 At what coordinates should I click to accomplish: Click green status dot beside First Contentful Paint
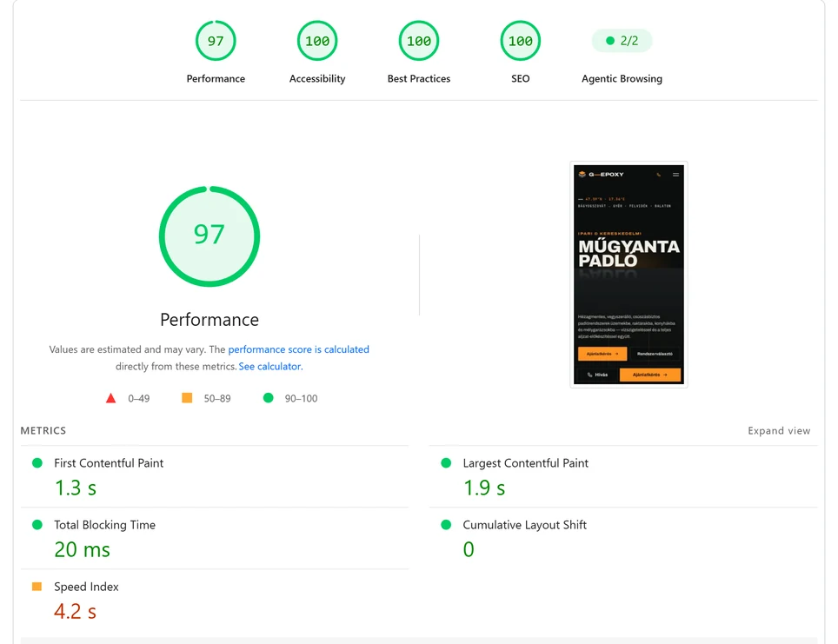click(37, 463)
